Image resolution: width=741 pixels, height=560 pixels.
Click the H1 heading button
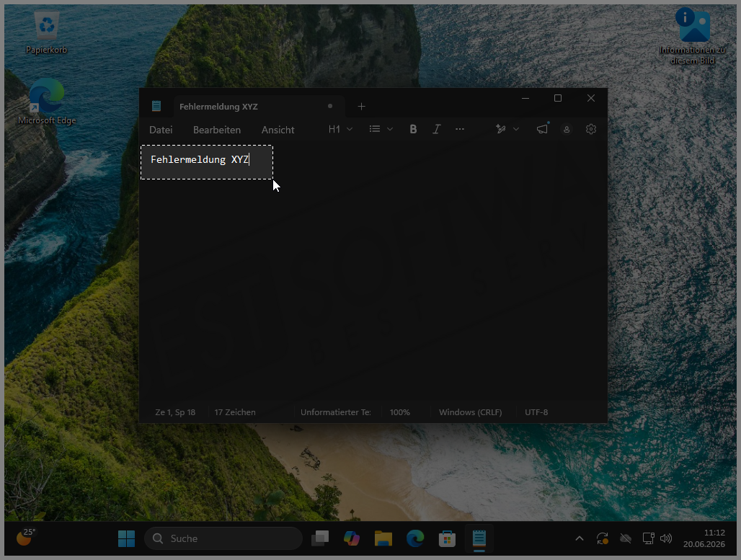pyautogui.click(x=334, y=129)
